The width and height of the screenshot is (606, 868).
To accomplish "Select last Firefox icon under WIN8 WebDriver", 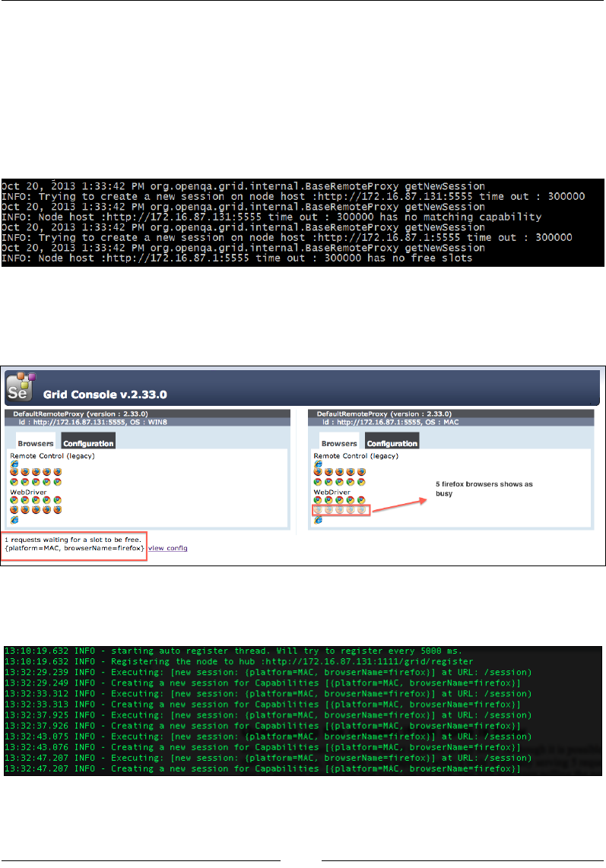I will pyautogui.click(x=58, y=509).
